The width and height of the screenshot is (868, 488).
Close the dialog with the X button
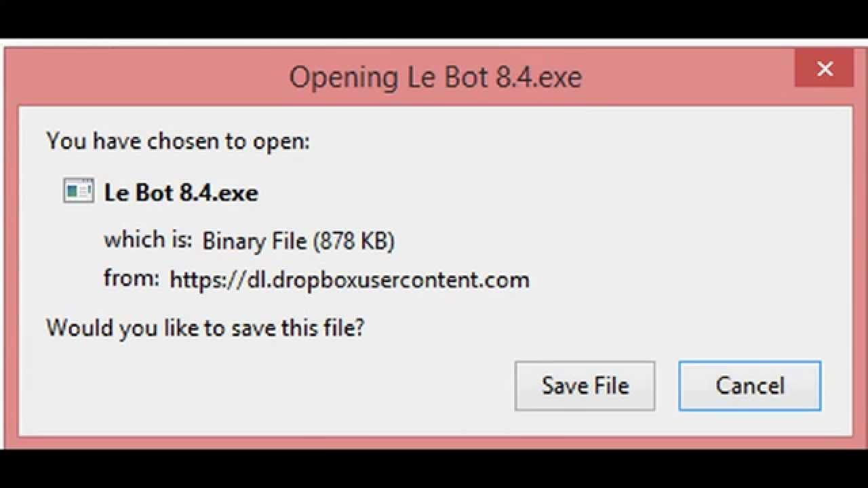point(825,68)
